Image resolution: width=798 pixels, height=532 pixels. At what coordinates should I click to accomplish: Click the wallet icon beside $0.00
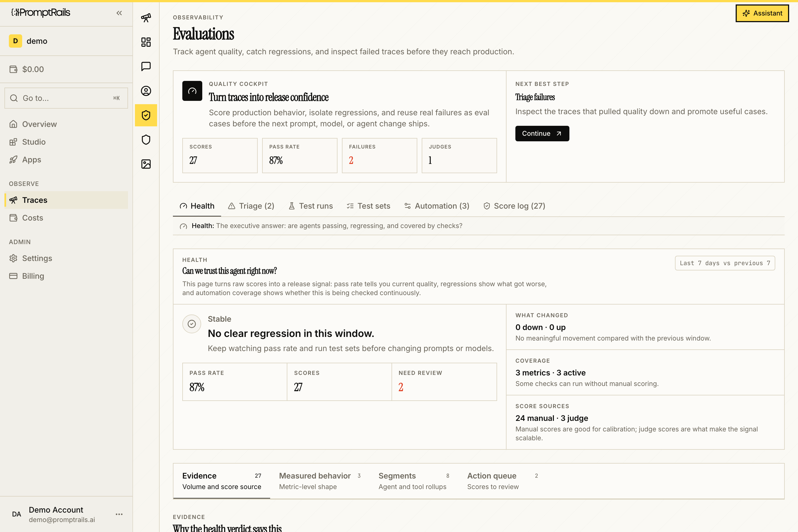point(14,69)
